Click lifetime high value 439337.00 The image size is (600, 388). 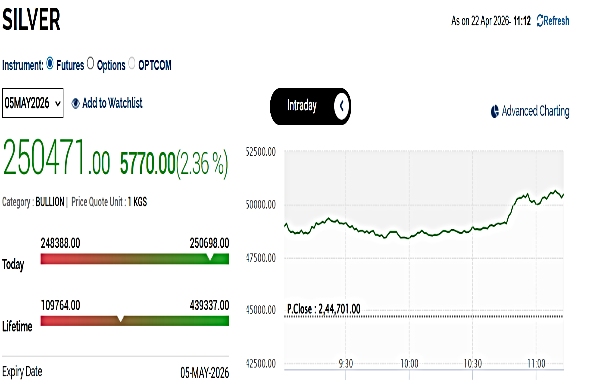pos(209,305)
